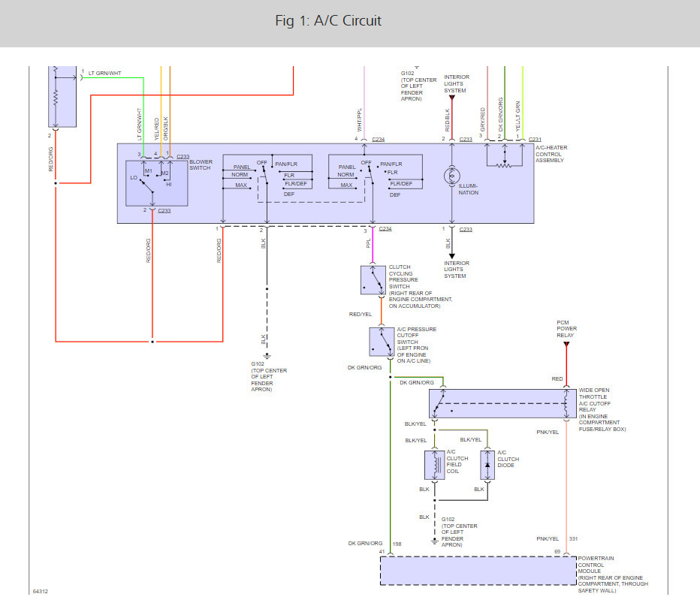Viewport: 700px width, 606px height.
Task: Click the "A/C CLUTCH FIELD COIL" label
Action: pyautogui.click(x=457, y=461)
